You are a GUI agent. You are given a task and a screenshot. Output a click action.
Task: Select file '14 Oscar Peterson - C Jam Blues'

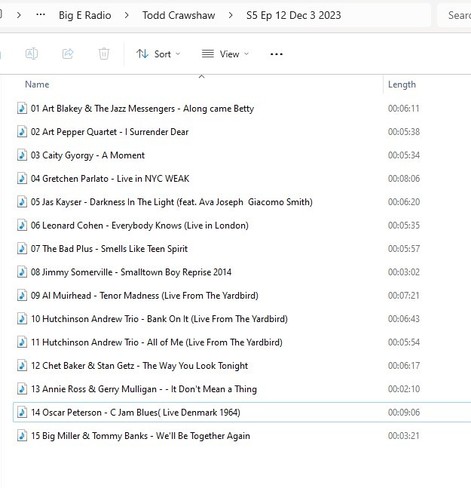tap(136, 412)
